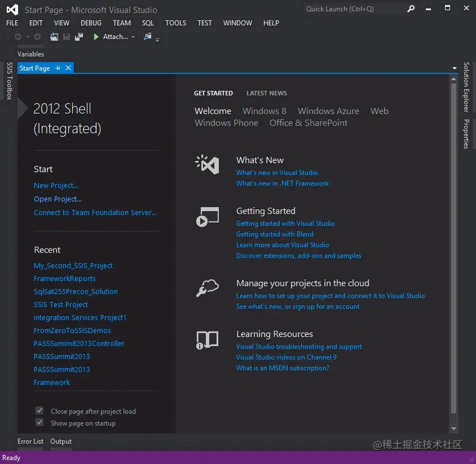Open recent project FrameworkReports
The image size is (476, 464).
[65, 279]
